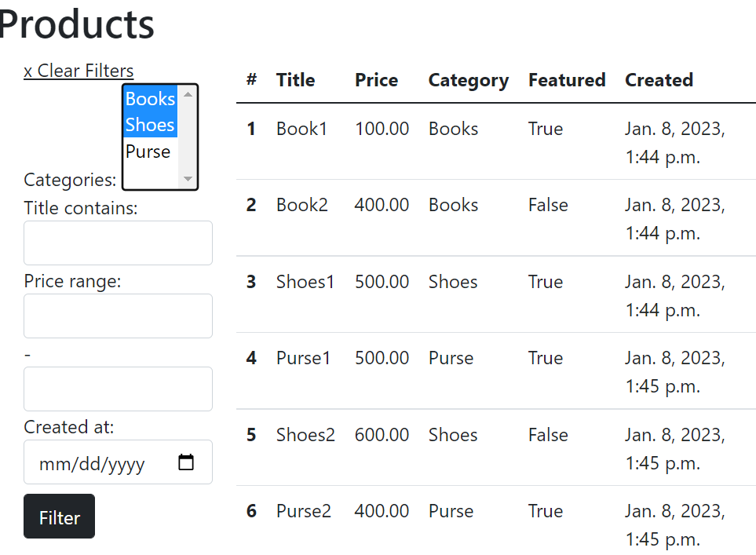Select Purse in the Categories list
Screen dimensions: 756x555
point(148,151)
